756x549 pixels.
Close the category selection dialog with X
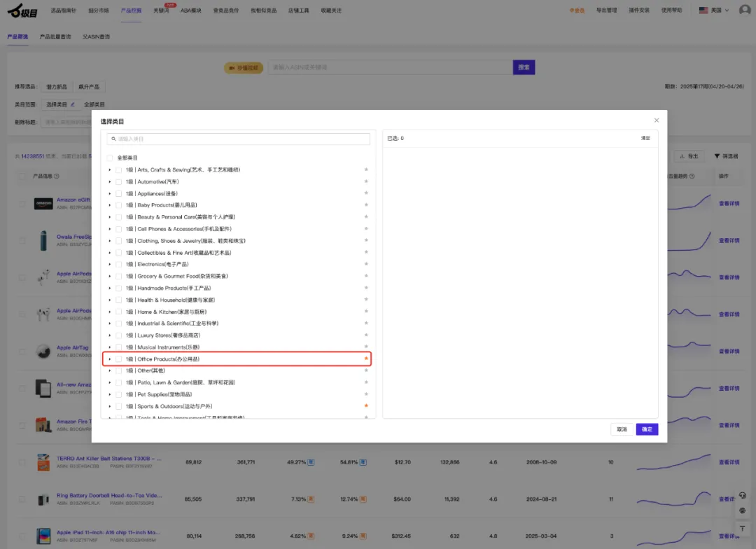point(656,120)
